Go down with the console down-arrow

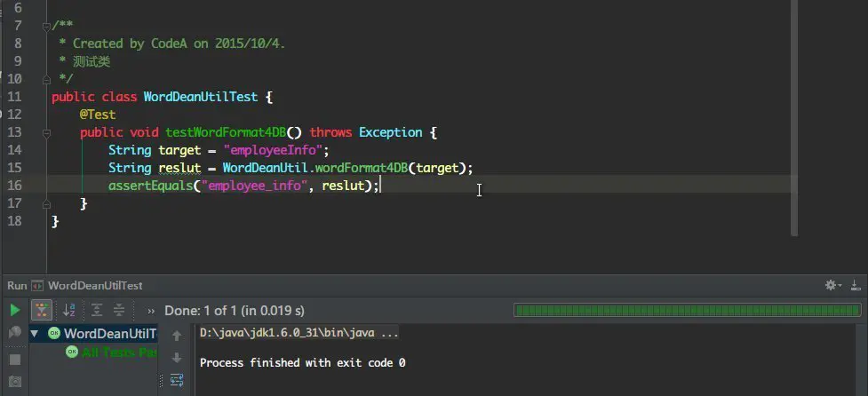click(x=177, y=358)
